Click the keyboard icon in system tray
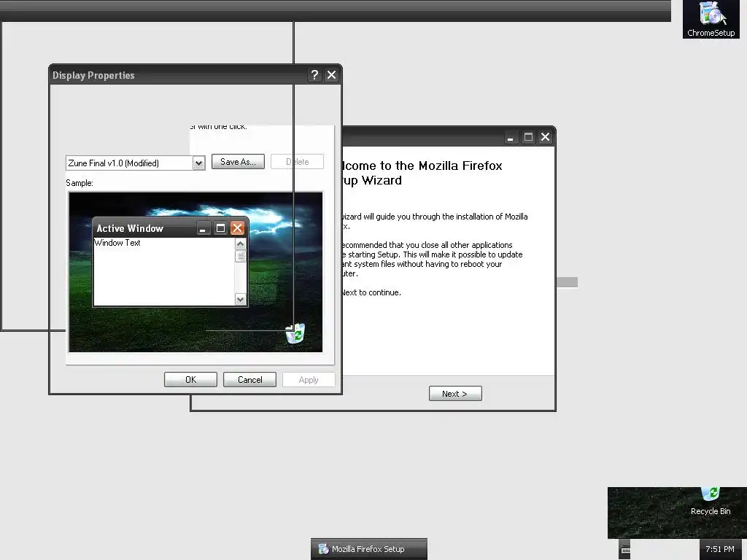This screenshot has width=747, height=560. [625, 550]
